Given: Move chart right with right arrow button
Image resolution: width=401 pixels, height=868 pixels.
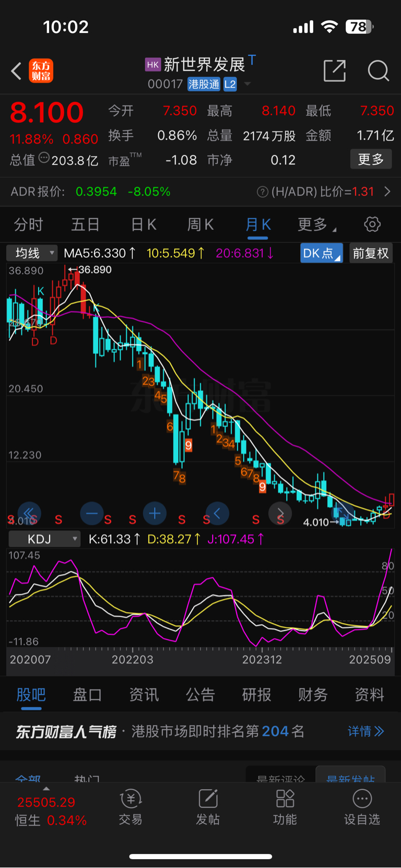Looking at the screenshot, I should pos(280,513).
